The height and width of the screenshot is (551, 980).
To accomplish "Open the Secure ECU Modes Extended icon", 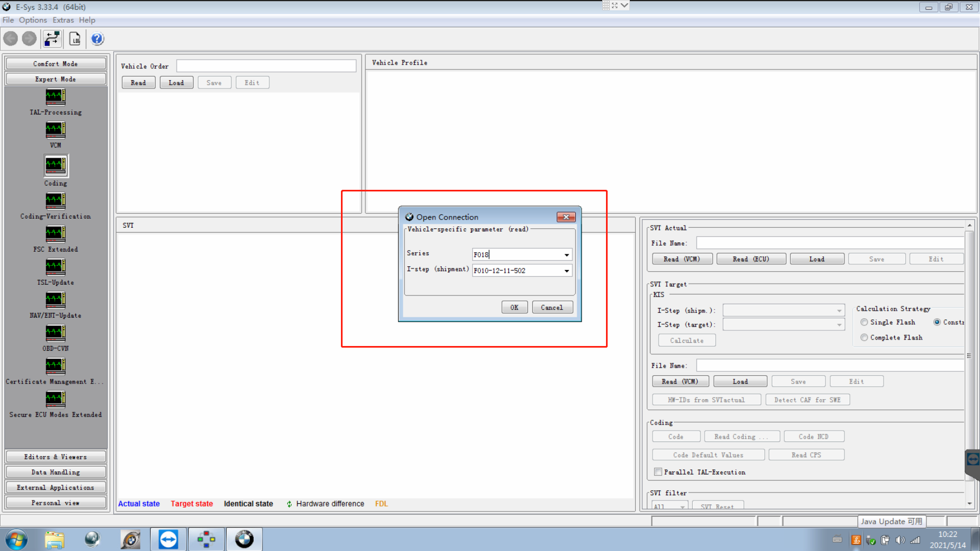I will click(x=55, y=399).
